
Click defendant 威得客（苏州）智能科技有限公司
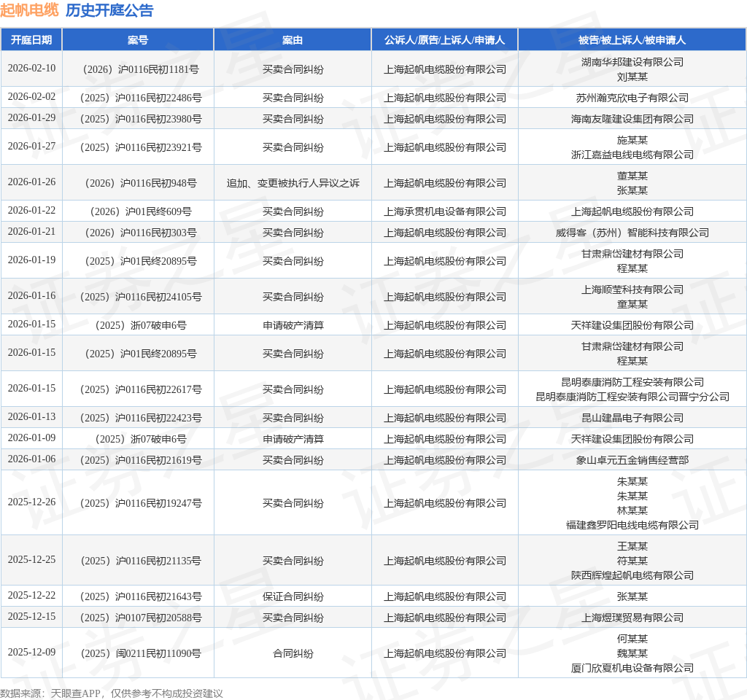point(632,233)
